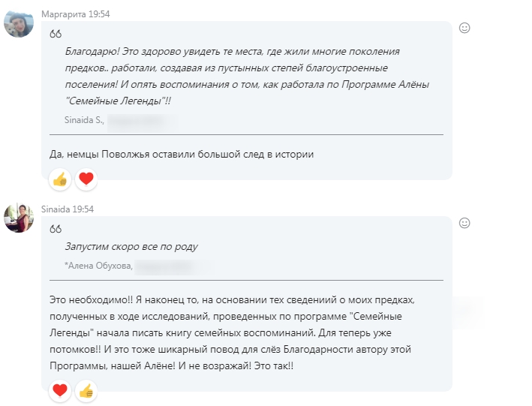
Task: Click quoted author "*Алена Обухова"
Action: click(x=98, y=265)
